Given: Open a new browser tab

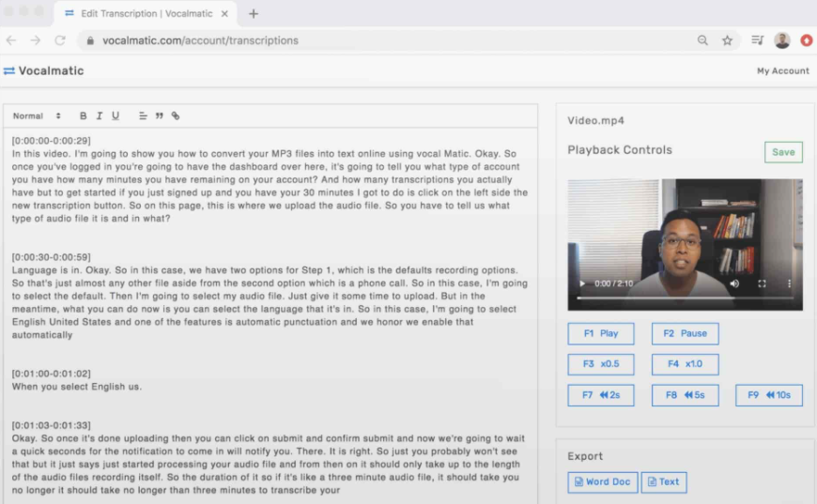Looking at the screenshot, I should (x=254, y=13).
